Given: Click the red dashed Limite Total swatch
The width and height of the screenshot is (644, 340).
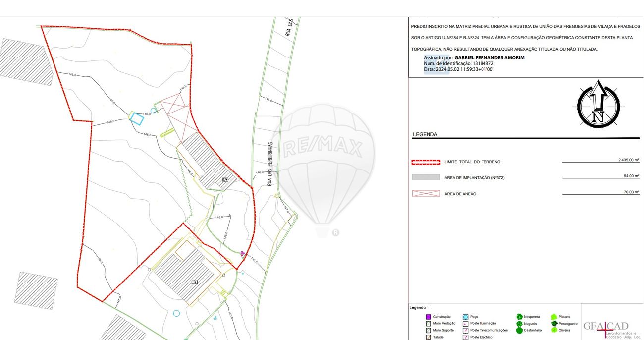Looking at the screenshot, I should pos(426,162).
